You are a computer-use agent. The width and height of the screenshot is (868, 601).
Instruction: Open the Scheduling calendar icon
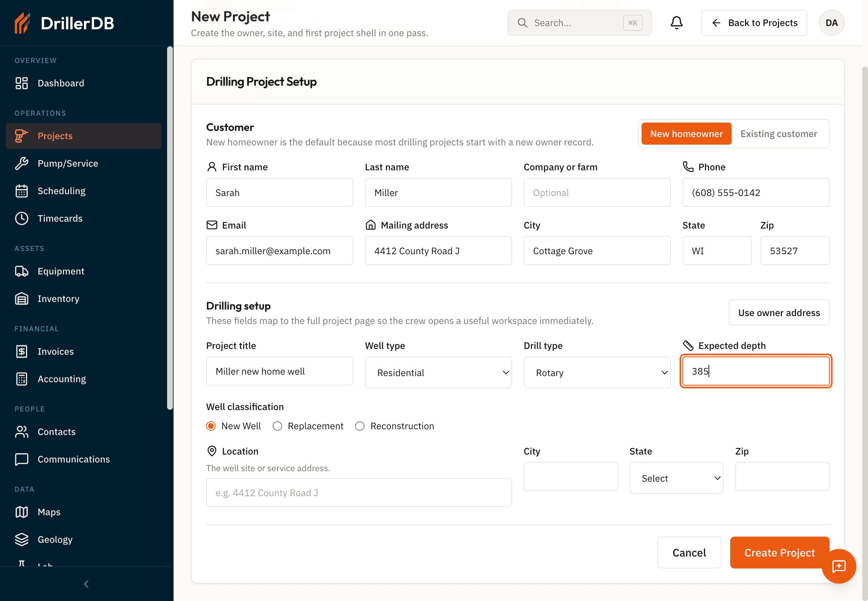(21, 191)
